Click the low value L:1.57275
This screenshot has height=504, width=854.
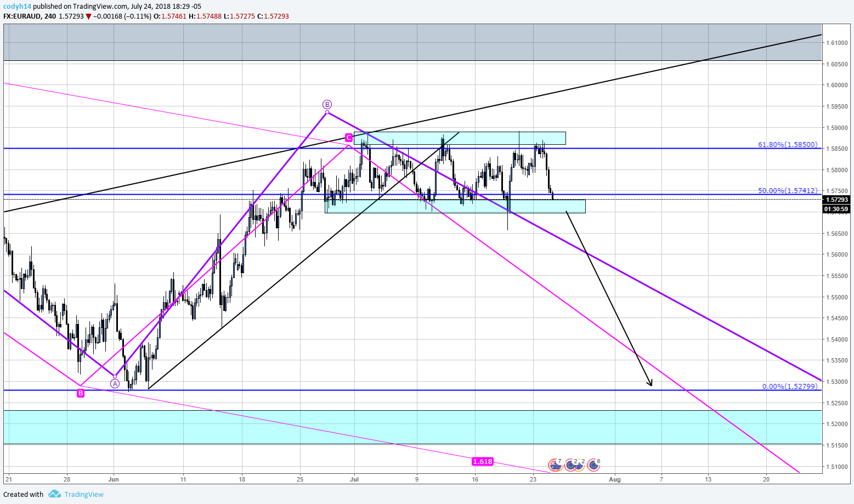click(239, 16)
